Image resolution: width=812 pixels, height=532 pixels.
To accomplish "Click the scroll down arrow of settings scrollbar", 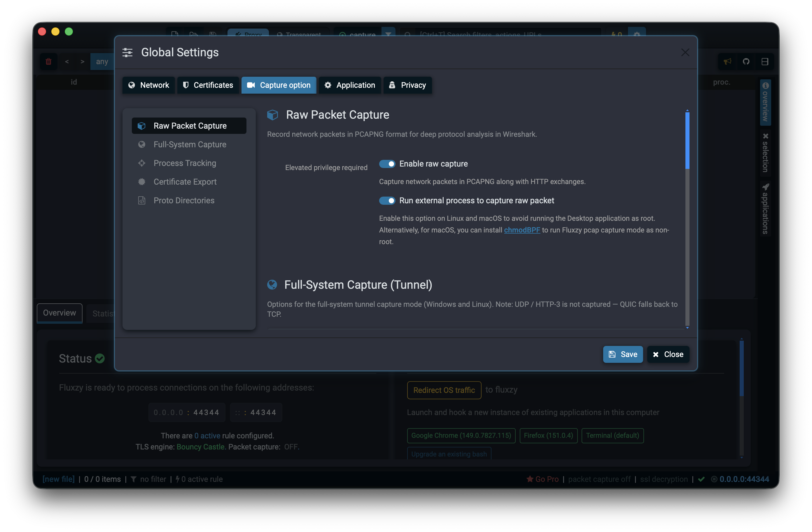I will (x=687, y=328).
